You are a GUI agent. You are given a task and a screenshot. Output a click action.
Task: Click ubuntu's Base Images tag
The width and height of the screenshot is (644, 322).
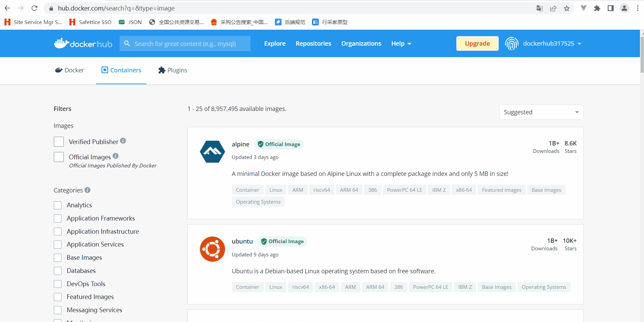497,287
